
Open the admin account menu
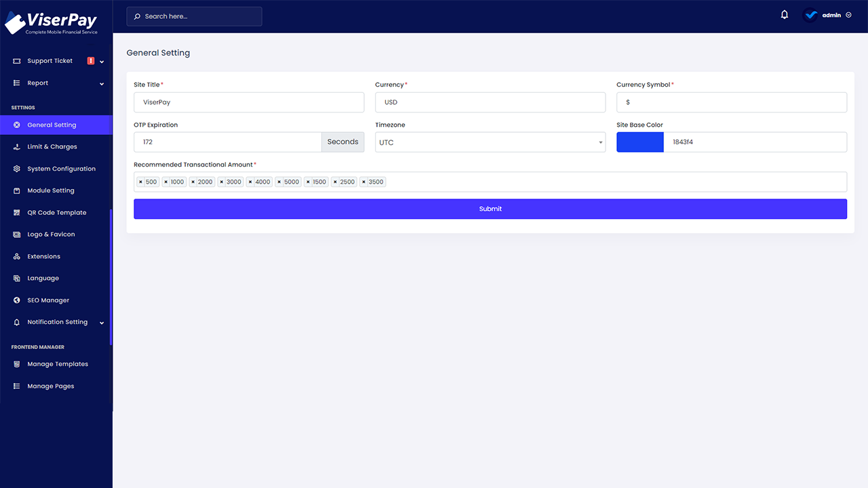tap(829, 14)
